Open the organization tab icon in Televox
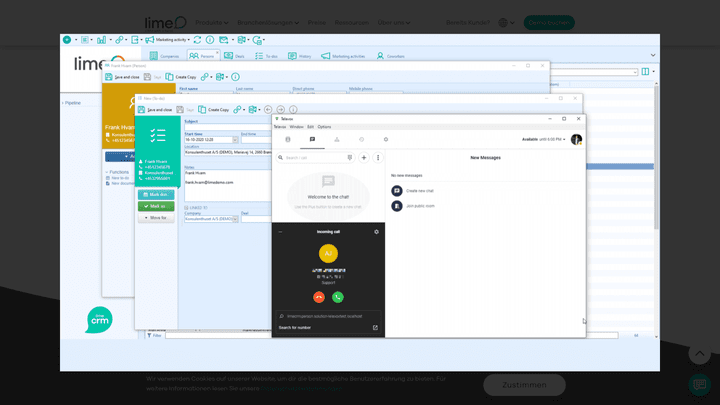 [337, 139]
